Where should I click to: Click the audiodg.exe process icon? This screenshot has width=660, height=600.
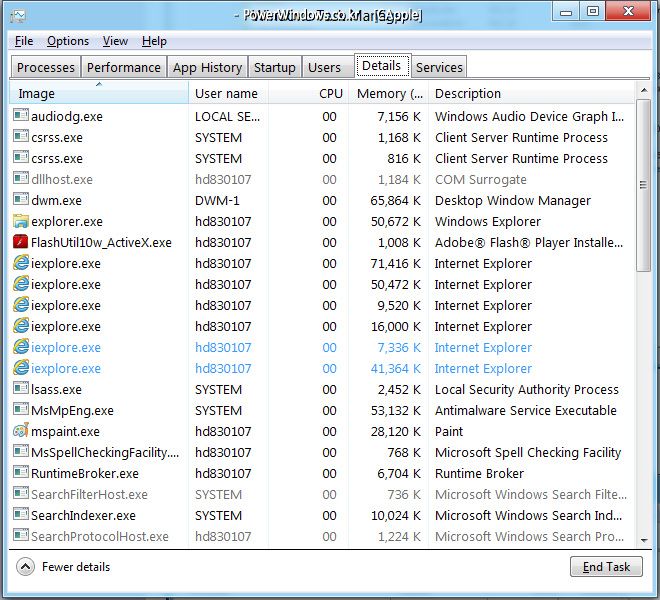coord(21,115)
